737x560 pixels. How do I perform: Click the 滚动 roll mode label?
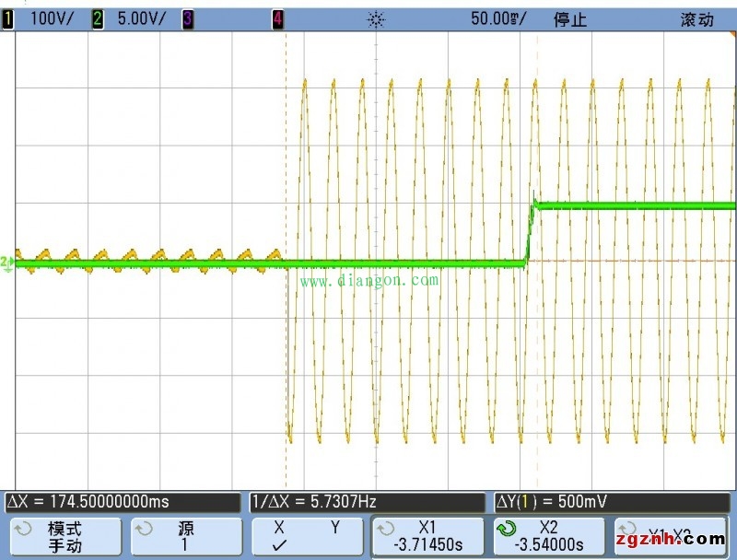[696, 19]
